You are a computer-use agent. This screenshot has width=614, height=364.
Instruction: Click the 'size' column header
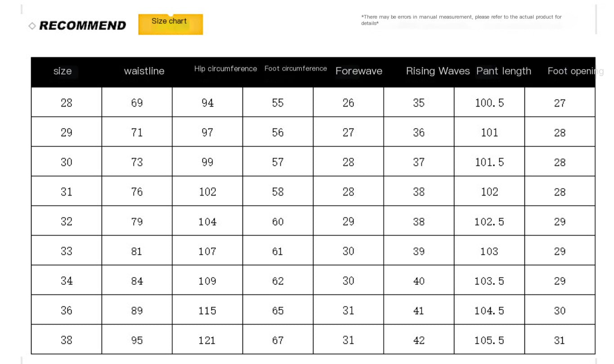(x=63, y=71)
